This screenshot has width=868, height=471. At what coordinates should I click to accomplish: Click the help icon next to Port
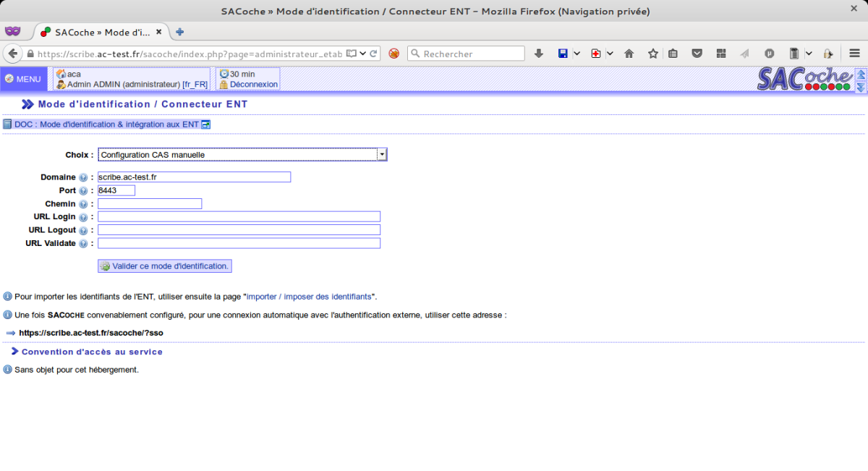tap(83, 191)
